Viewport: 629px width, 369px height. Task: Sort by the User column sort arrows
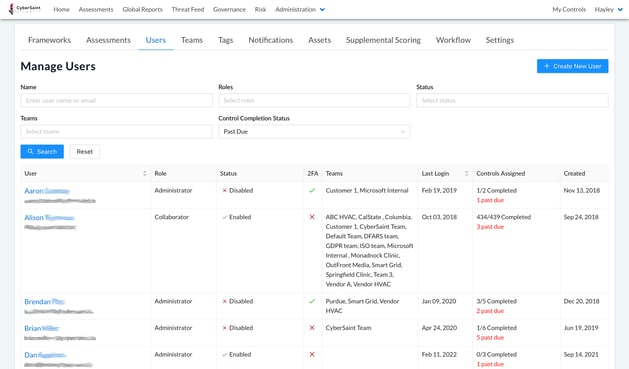click(x=145, y=173)
